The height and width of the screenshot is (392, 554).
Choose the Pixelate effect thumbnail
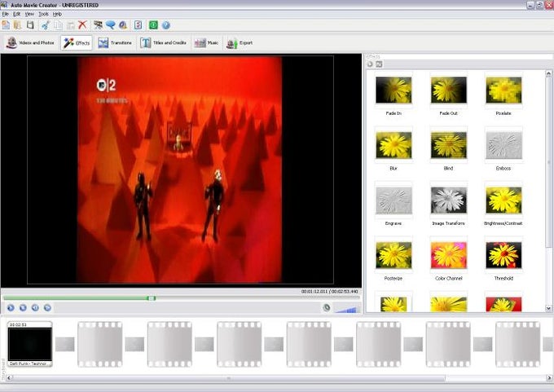[x=503, y=90]
